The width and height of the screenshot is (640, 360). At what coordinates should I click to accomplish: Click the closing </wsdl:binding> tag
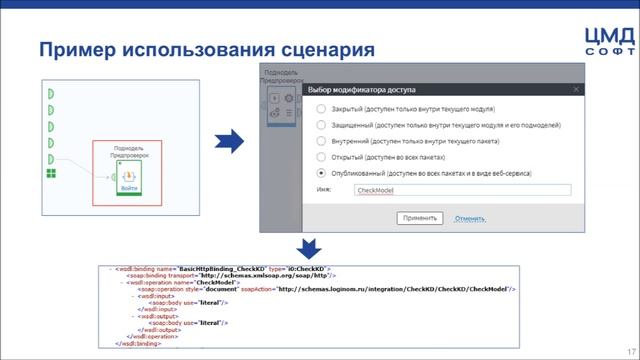(138, 343)
